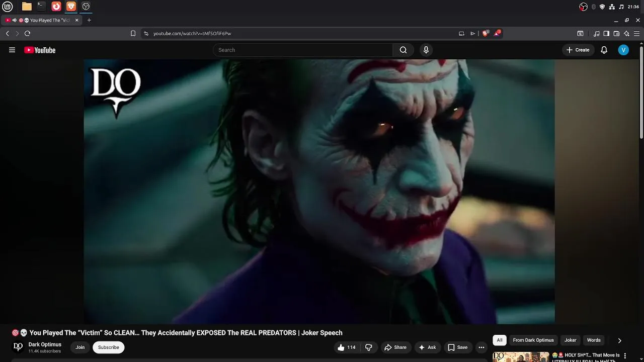Go to YouTube home via the logo
Viewport: 644px width, 362px height.
(x=40, y=50)
